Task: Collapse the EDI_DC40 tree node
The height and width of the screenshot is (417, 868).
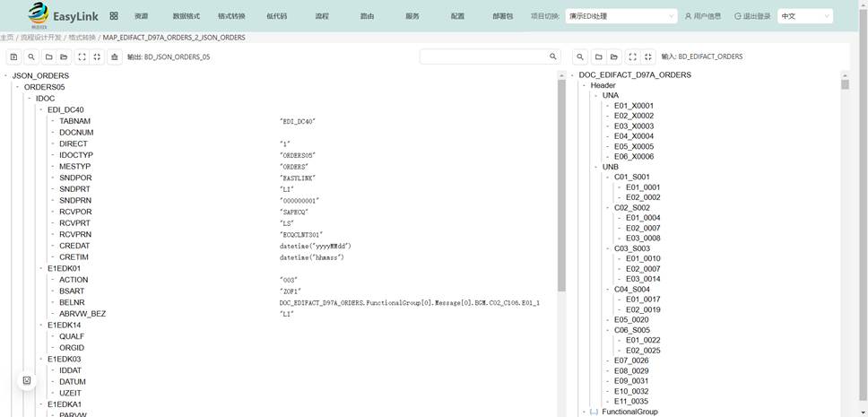Action: coord(40,109)
